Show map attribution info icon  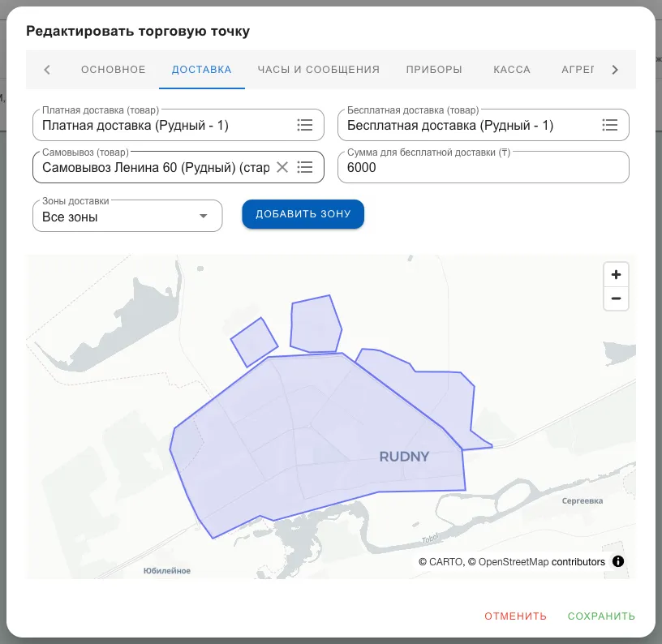[618, 561]
